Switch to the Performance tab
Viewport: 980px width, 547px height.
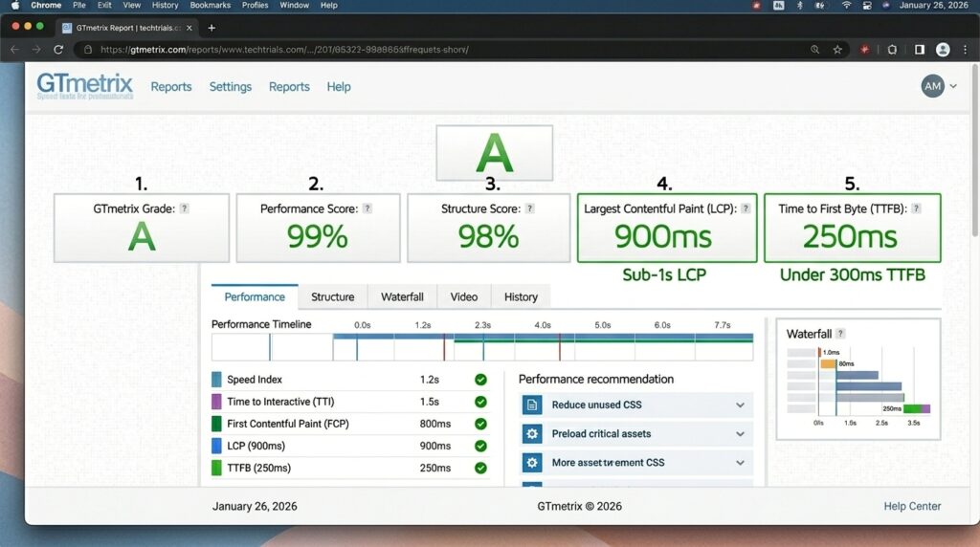(255, 296)
